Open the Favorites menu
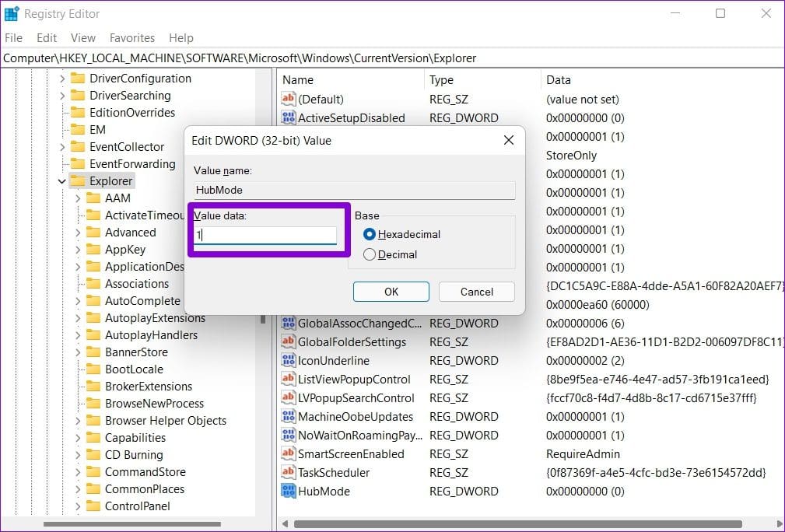This screenshot has width=785, height=532. [132, 37]
